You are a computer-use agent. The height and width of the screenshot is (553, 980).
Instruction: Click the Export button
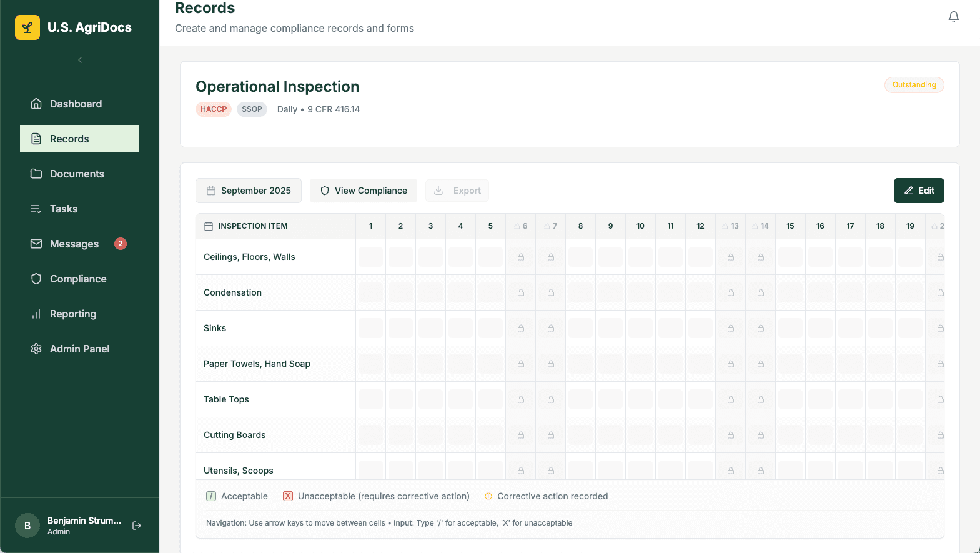457,191
